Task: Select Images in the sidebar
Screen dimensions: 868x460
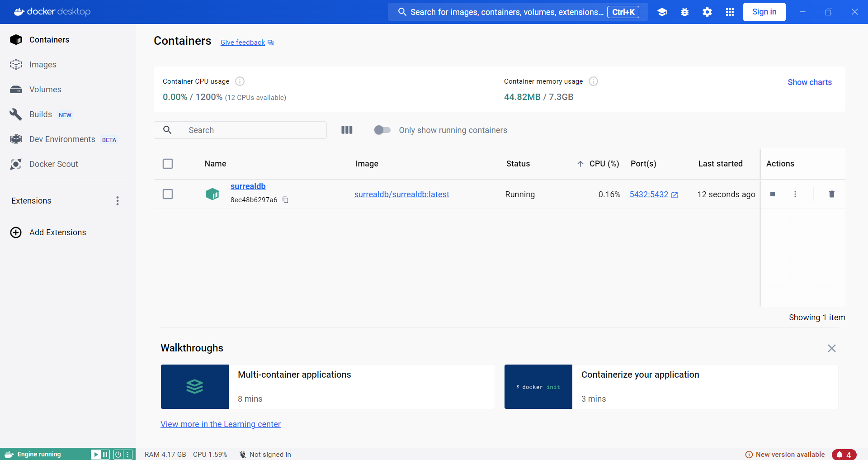Action: 42,64
